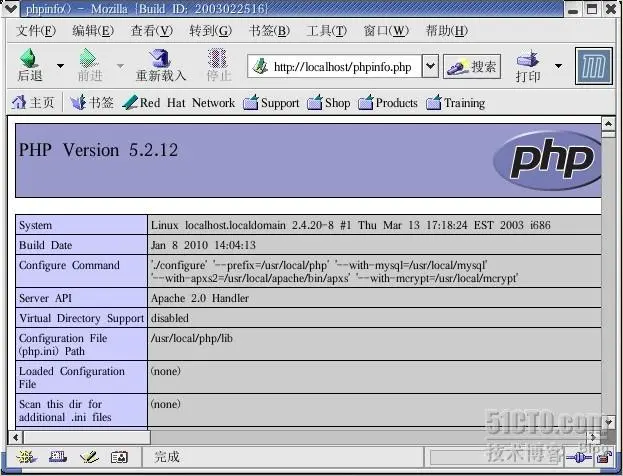Click the vertical scrollbar up arrow
Image resolution: width=623 pixels, height=476 pixels.
point(608,124)
